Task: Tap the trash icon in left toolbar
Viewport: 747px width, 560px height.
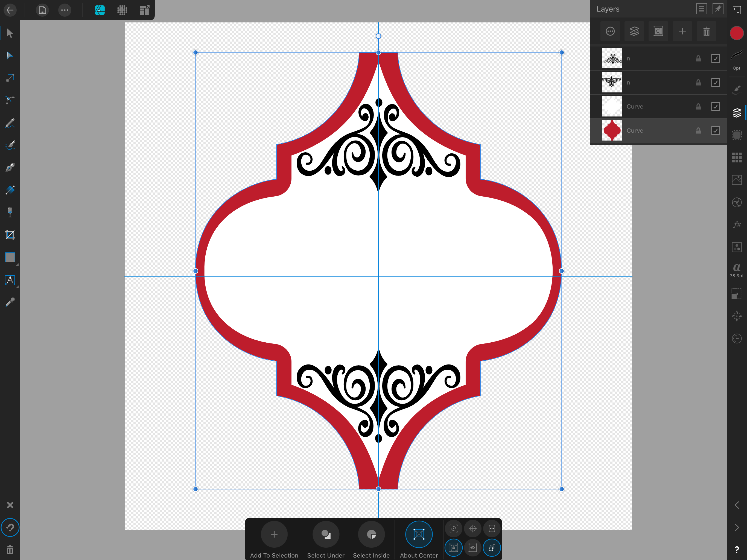Action: point(10,550)
